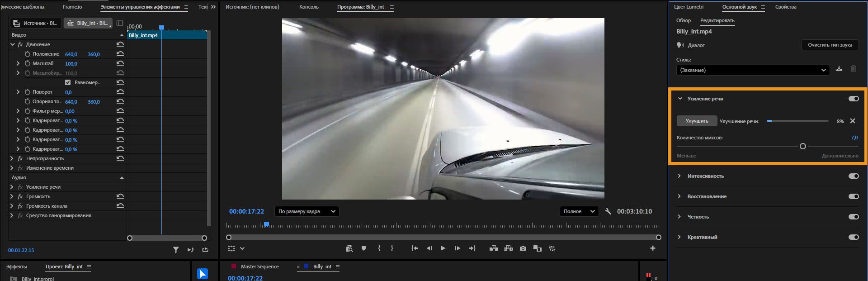Step forward one frame in Program monitor
The image size is (868, 281).
pos(458,248)
